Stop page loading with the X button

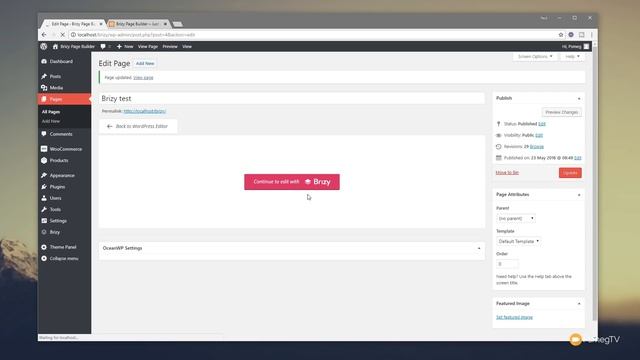(62, 35)
